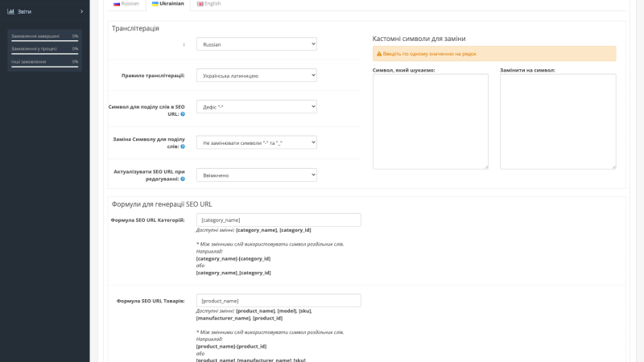Click the [category_name]_[category_id] example text
The image size is (644, 362).
(233, 273)
